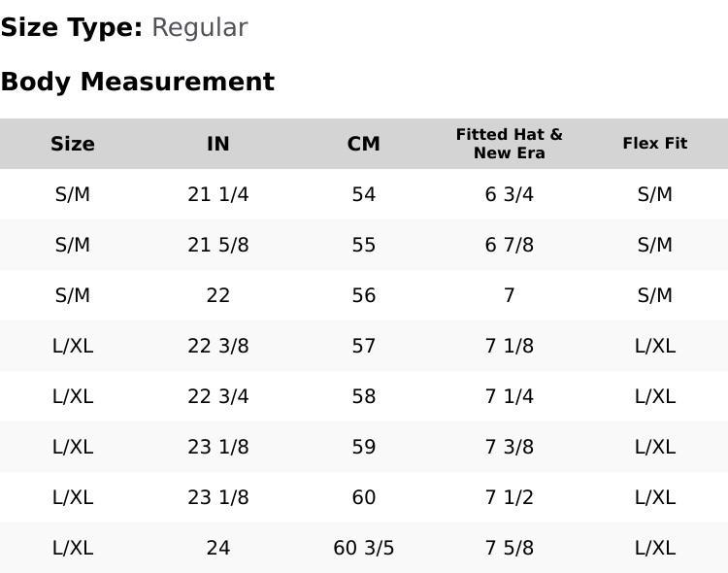This screenshot has width=728, height=573.
Task: Click the 21 5/8 inch cell
Action: [218, 245]
